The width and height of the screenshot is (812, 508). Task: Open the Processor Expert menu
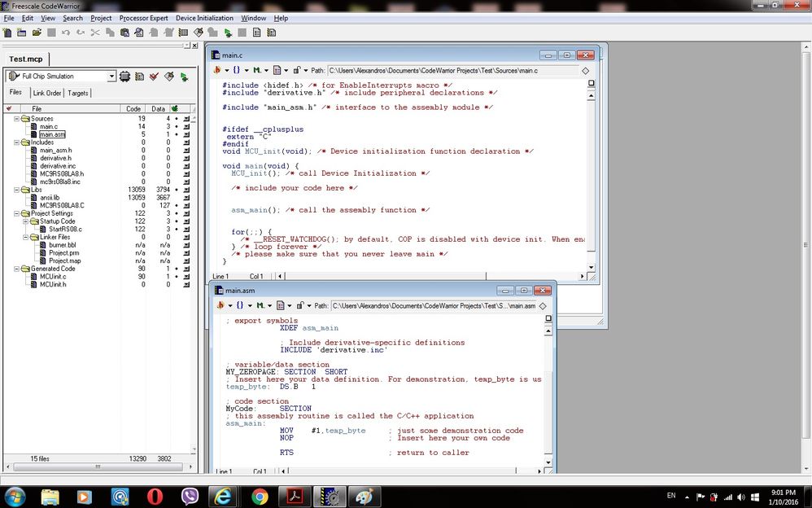(x=143, y=18)
